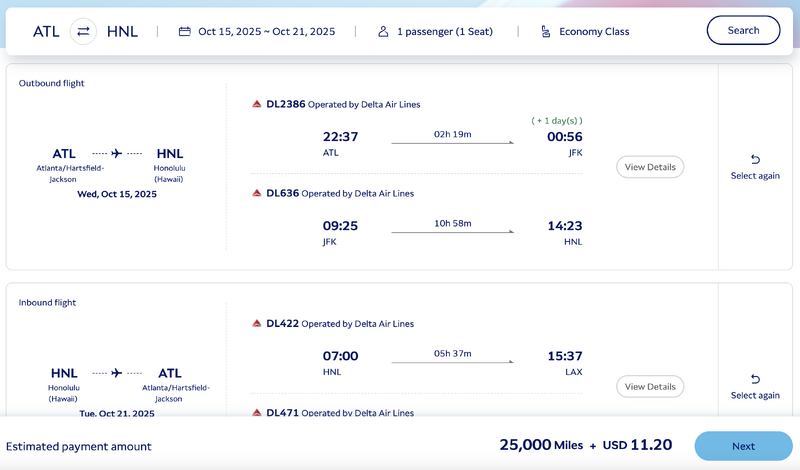
Task: Click airplane icon in outbound route
Action: click(117, 153)
